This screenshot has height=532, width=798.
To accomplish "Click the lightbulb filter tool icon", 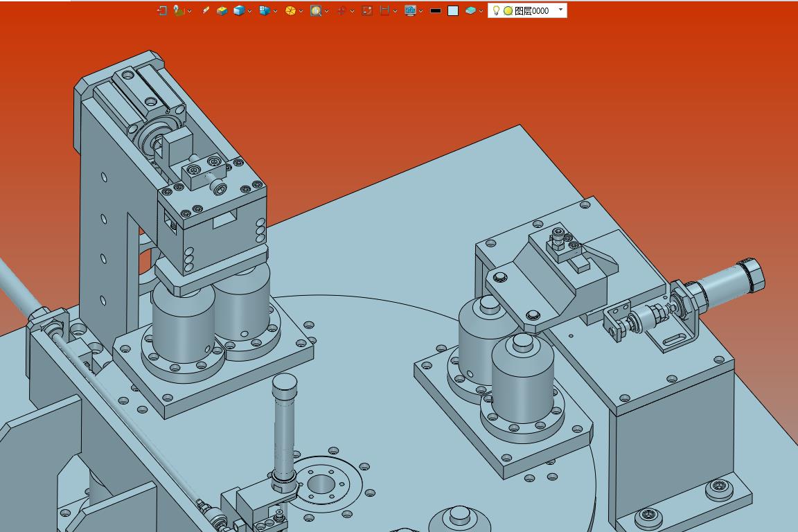I will tap(178, 10).
